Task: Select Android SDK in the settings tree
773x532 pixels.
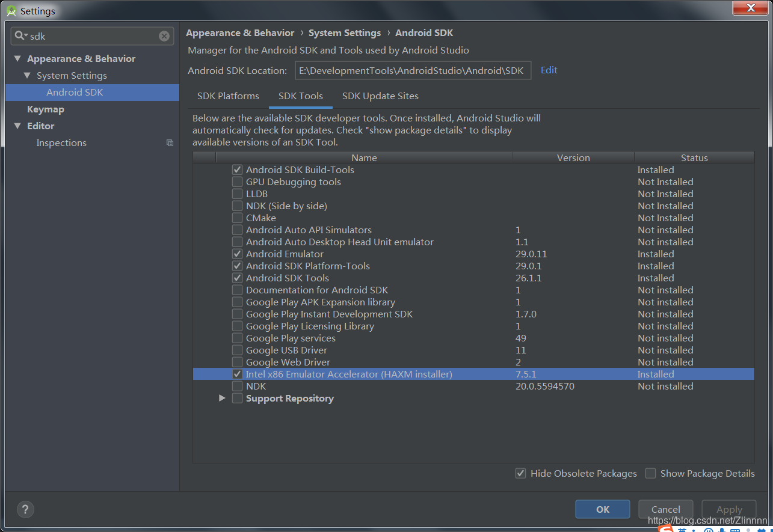Action: (x=93, y=93)
